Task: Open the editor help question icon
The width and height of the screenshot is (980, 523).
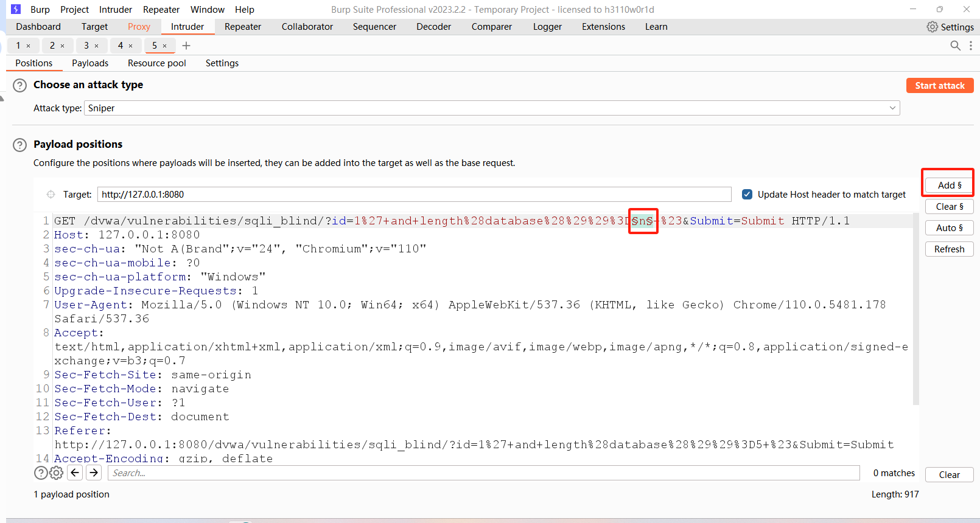Action: click(41, 473)
